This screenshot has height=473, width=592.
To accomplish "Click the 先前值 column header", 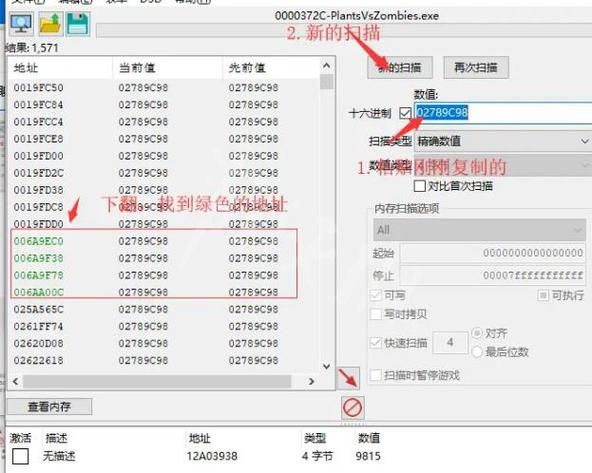I will [x=271, y=68].
